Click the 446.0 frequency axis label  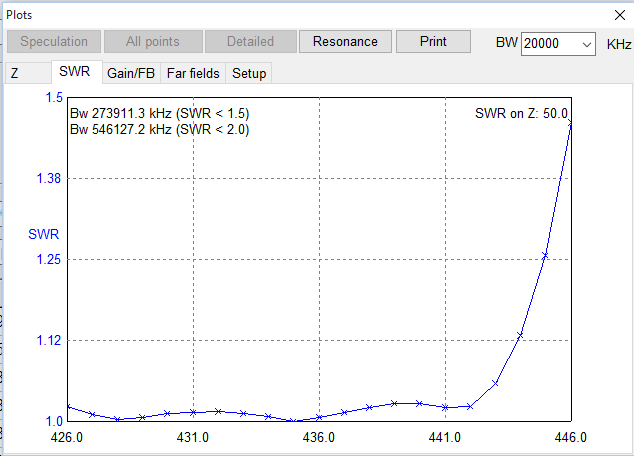[571, 437]
